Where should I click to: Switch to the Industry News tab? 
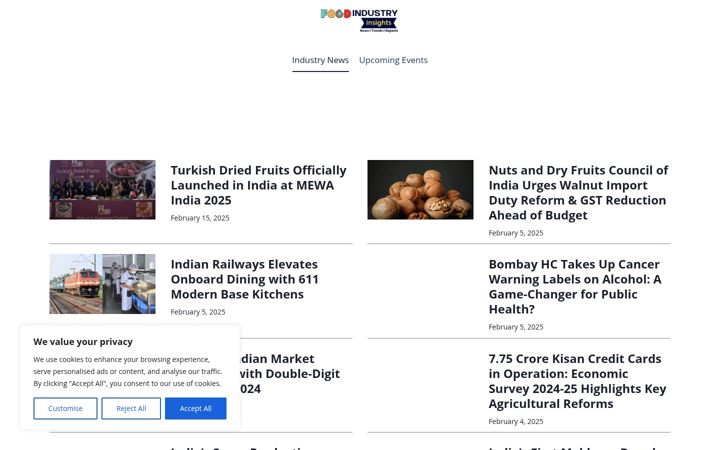320,60
